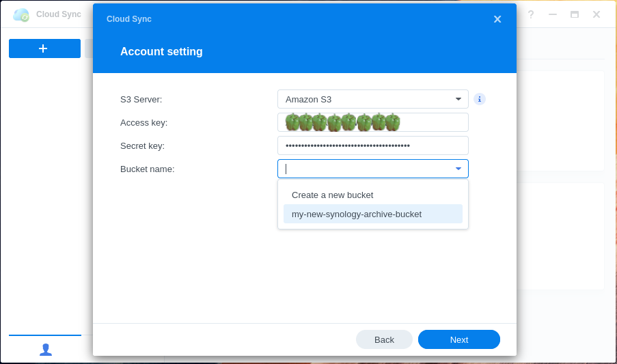The width and height of the screenshot is (617, 364).
Task: Choose Create a new bucket option
Action: [332, 195]
